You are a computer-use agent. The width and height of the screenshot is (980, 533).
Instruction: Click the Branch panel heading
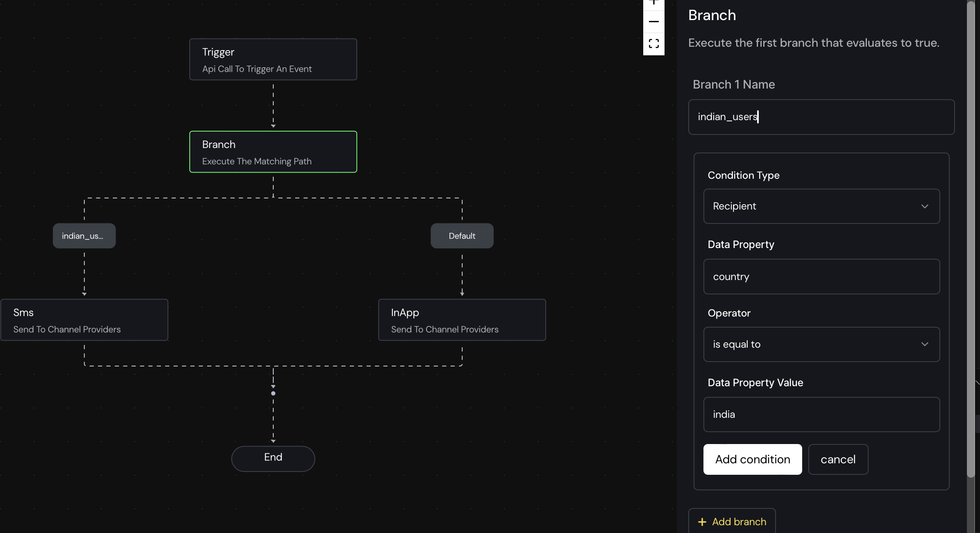coord(712,15)
